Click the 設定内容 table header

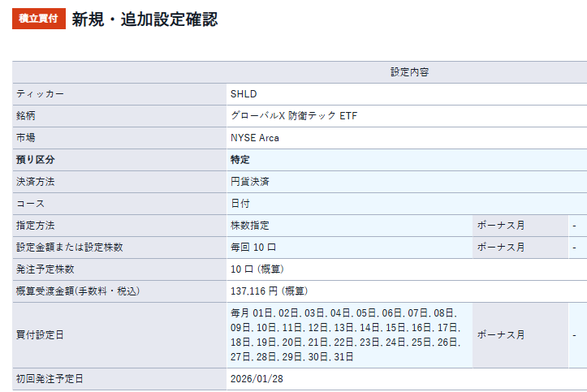point(409,72)
